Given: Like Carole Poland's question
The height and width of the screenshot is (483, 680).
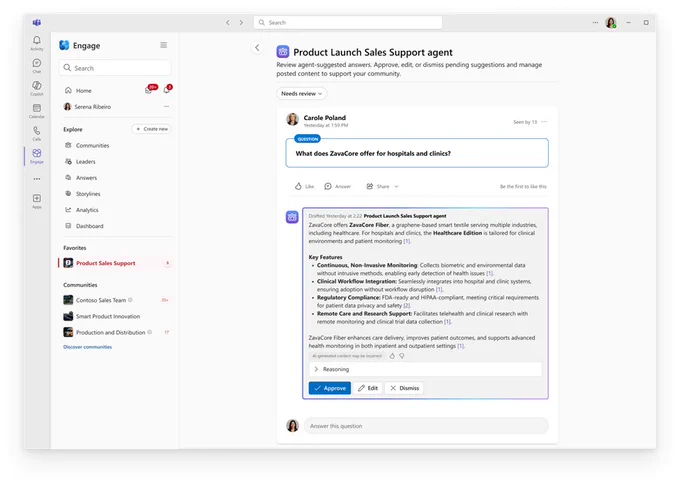Looking at the screenshot, I should tap(304, 186).
